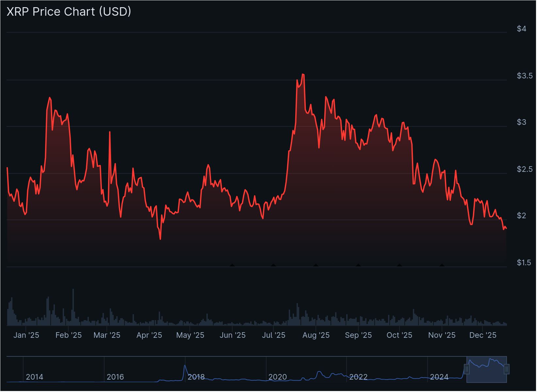Grab the left navigator range handle
The width and height of the screenshot is (537, 392).
467,370
